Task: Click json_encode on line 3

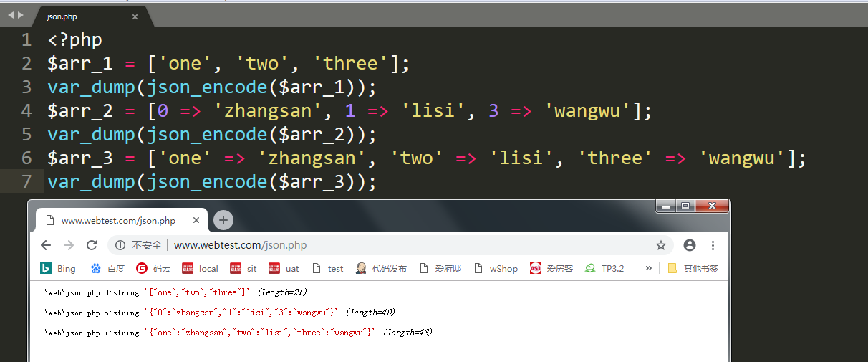Action: coord(207,87)
